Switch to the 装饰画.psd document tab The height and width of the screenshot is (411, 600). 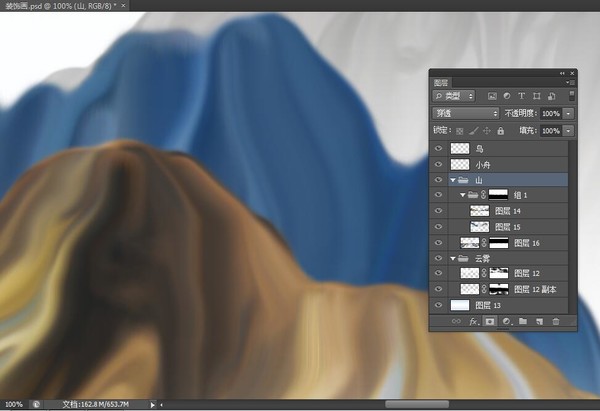(x=60, y=6)
